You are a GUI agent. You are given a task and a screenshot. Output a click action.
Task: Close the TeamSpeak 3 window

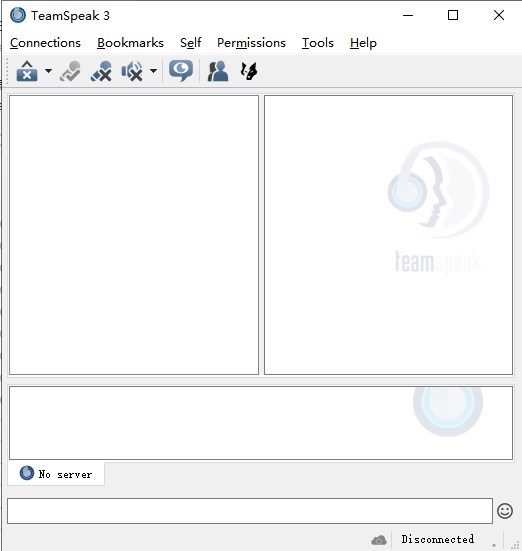tap(498, 15)
